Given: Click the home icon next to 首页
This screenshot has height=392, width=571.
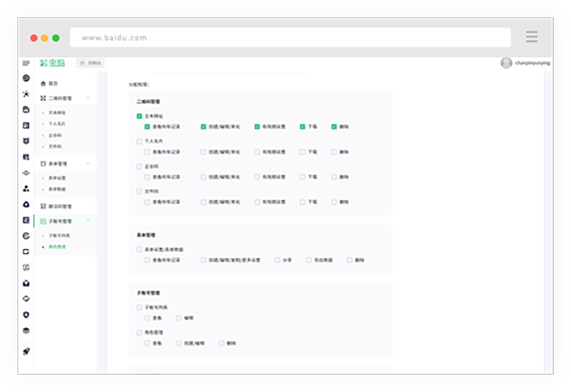Looking at the screenshot, I should 43,83.
